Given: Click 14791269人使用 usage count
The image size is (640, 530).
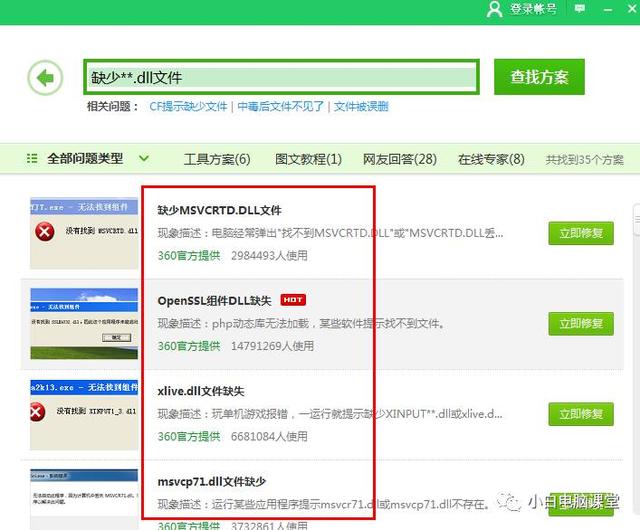Looking at the screenshot, I should (x=273, y=346).
